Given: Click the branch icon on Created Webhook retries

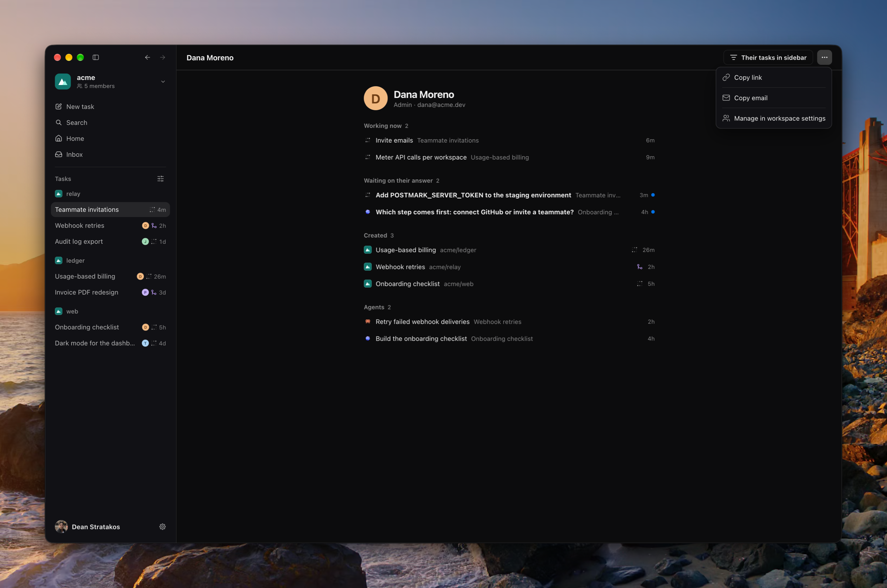Looking at the screenshot, I should (640, 266).
